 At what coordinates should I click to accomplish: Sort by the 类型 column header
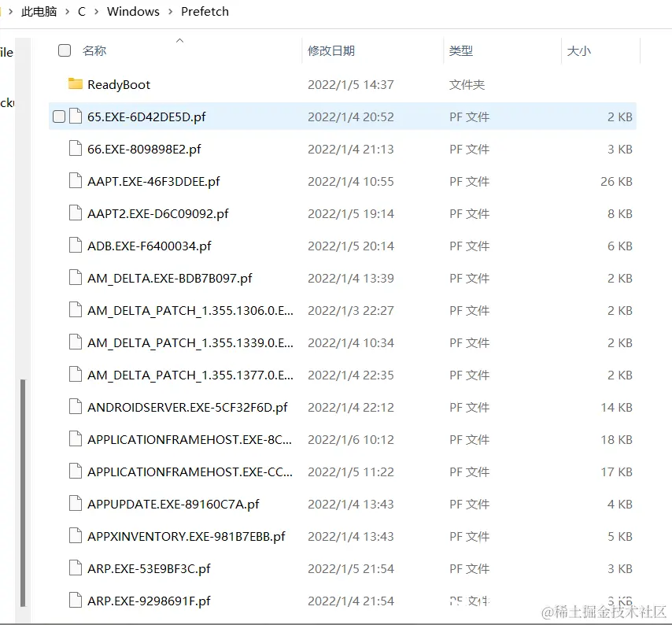pyautogui.click(x=461, y=50)
